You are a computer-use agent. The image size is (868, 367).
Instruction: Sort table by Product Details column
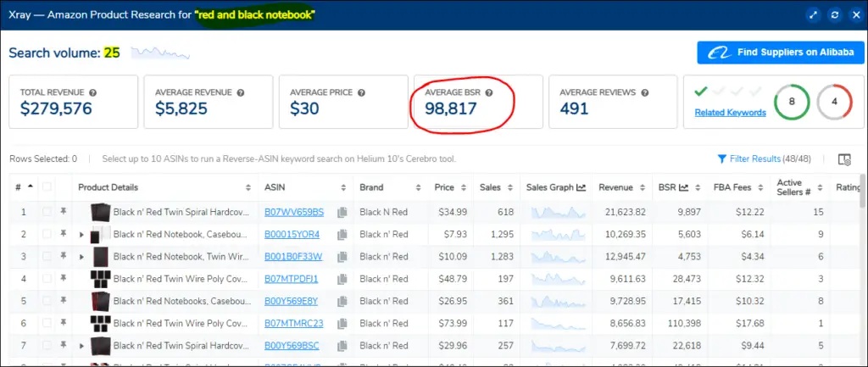tap(248, 187)
